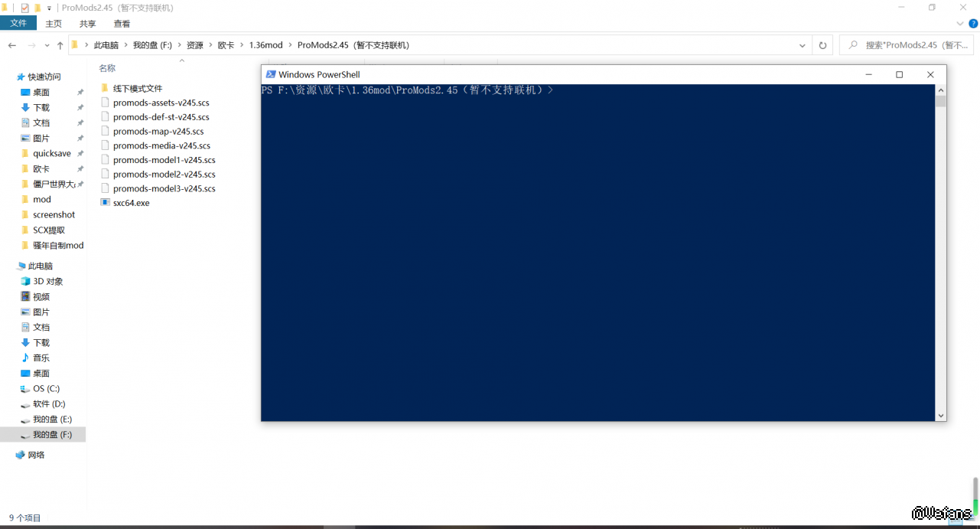Open the recent locations dropdown arrow
Screen dimensions: 980x529
click(x=46, y=45)
